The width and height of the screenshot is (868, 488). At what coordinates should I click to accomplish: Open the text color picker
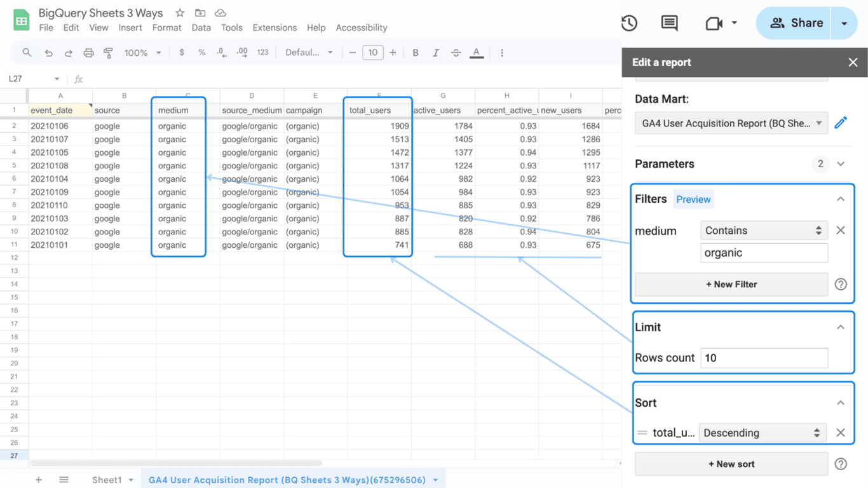pos(477,53)
